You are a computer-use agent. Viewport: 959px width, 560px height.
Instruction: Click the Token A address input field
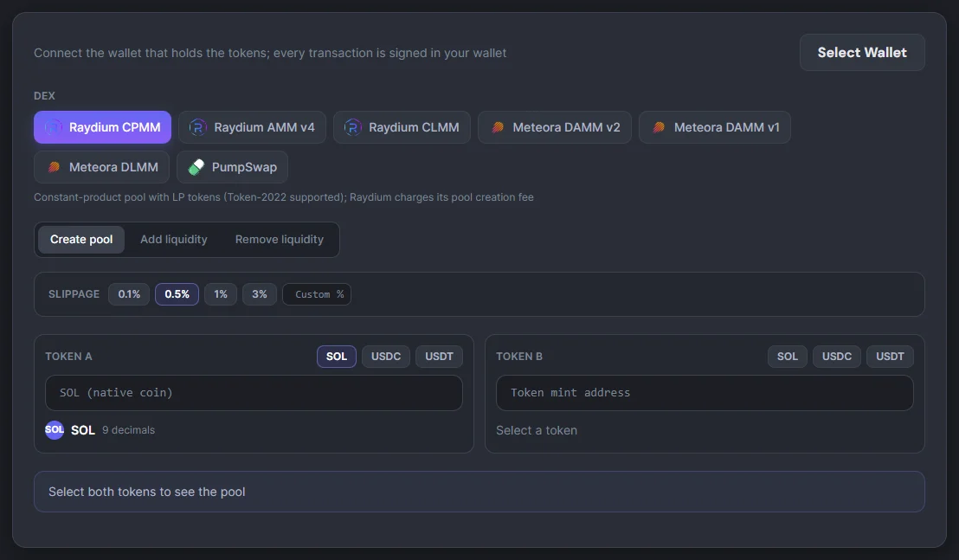(254, 392)
